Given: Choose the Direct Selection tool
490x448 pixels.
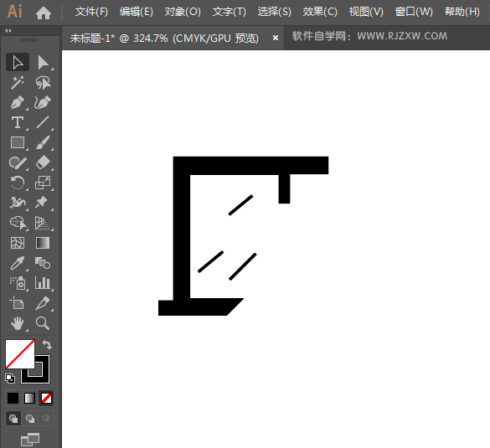Looking at the screenshot, I should [43, 63].
